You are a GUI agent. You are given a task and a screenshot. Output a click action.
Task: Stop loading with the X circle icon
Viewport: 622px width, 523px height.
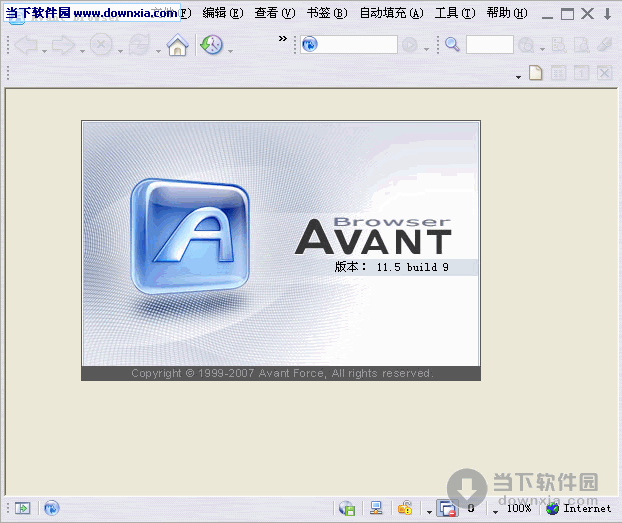coord(101,44)
